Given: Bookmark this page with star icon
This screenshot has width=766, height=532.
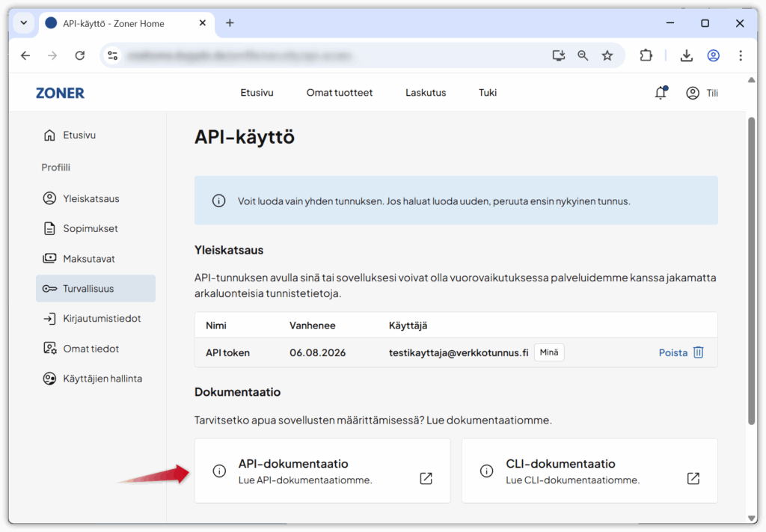Looking at the screenshot, I should pyautogui.click(x=607, y=55).
